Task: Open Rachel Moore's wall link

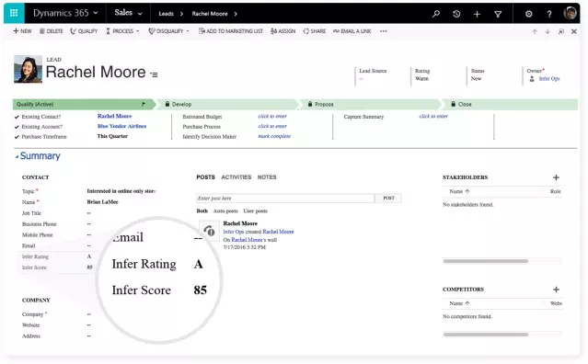Action: [247, 240]
